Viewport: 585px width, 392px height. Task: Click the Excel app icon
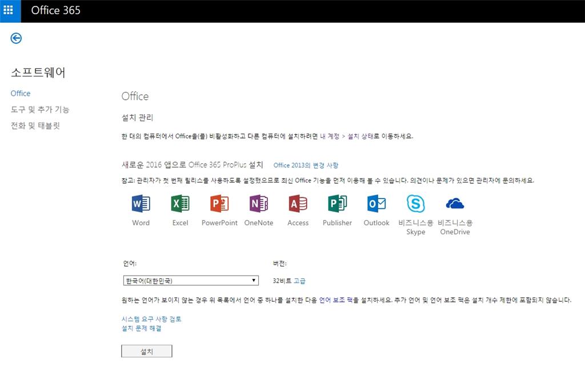point(180,204)
